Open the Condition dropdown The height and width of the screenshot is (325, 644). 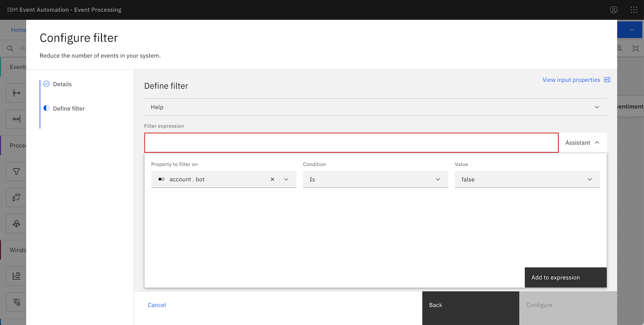click(x=375, y=180)
